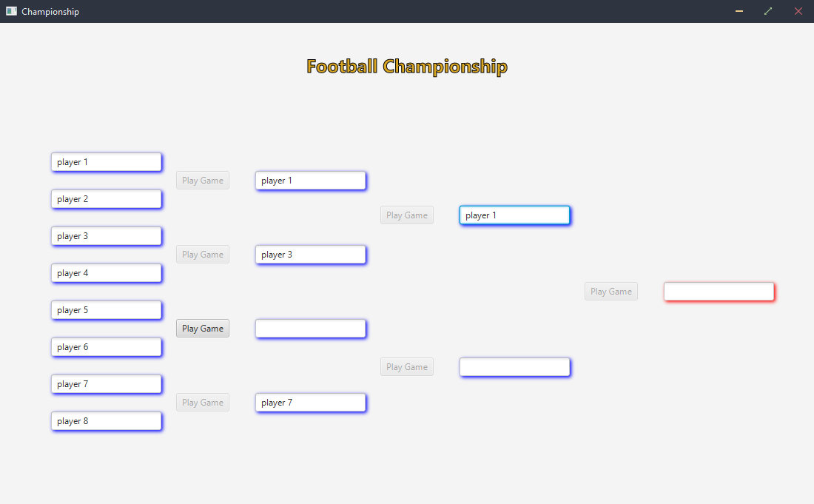
Task: Click Play Game button between player 1 and player 2
Action: coord(203,181)
